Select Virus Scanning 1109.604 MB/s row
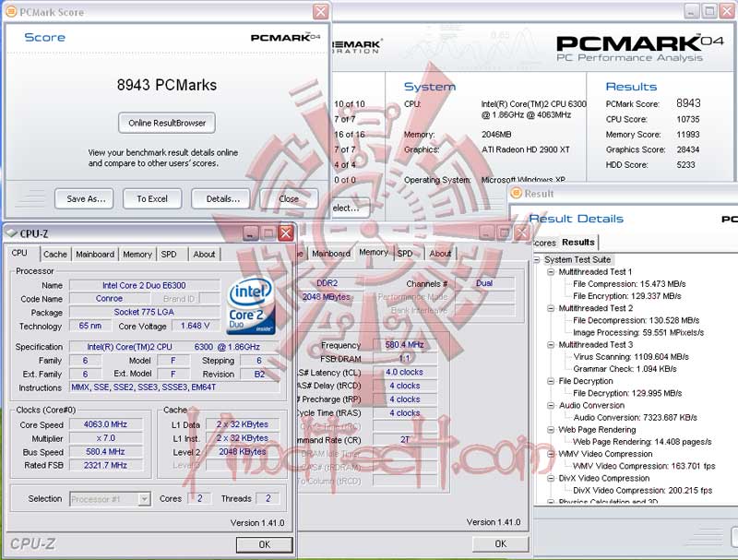 pos(631,357)
